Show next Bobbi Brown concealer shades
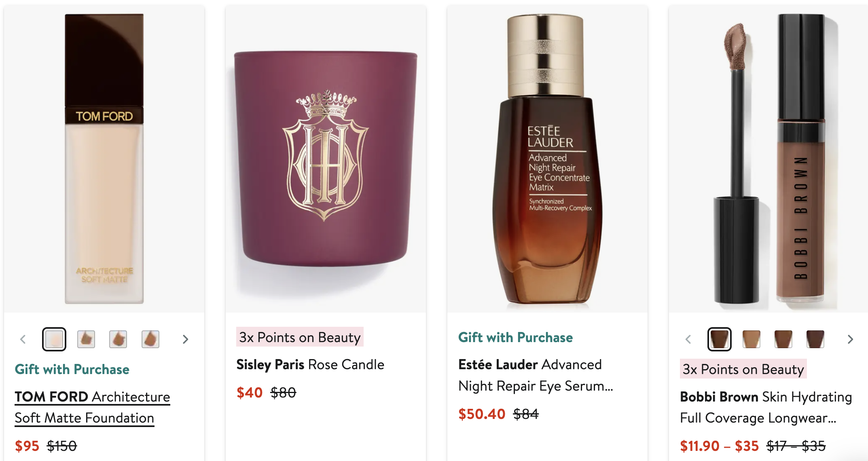868x461 pixels. click(850, 339)
